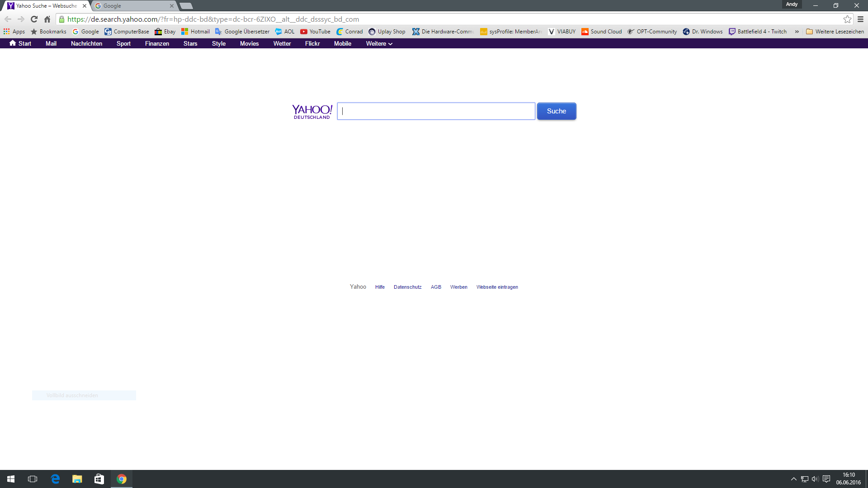Show hidden system tray icons
The height and width of the screenshot is (488, 868).
(793, 479)
